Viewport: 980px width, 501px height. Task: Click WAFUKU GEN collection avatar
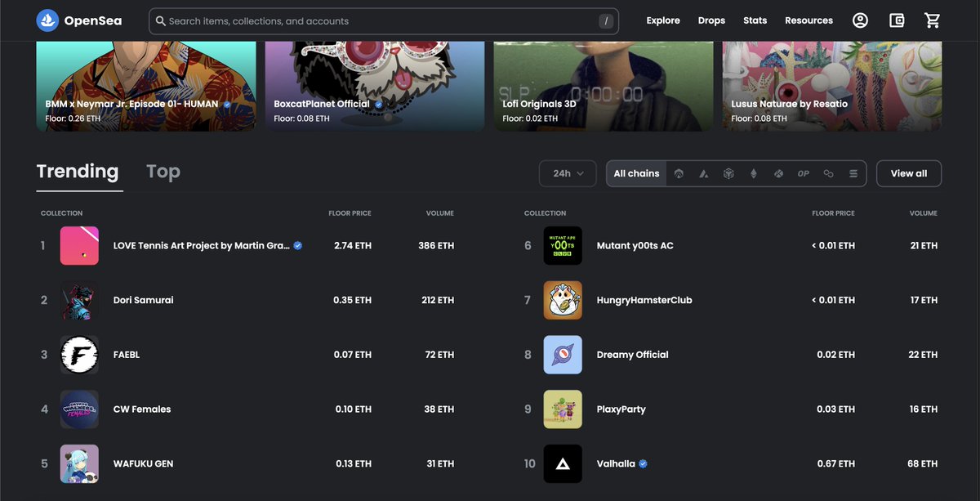(79, 463)
